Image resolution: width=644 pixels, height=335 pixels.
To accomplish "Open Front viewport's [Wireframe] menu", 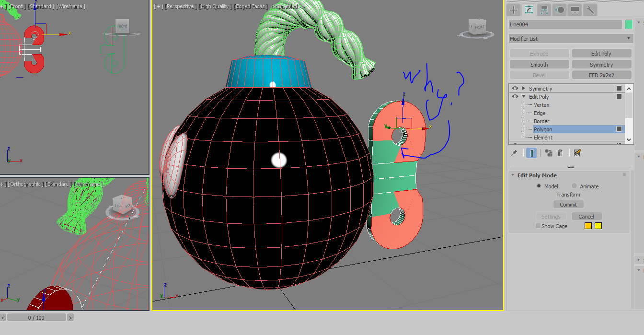I will click(70, 6).
